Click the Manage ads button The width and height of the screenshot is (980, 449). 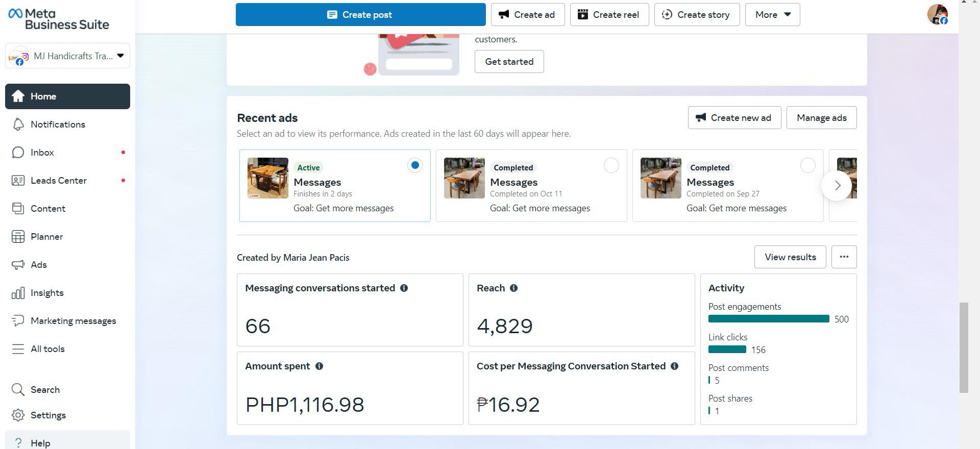tap(821, 118)
